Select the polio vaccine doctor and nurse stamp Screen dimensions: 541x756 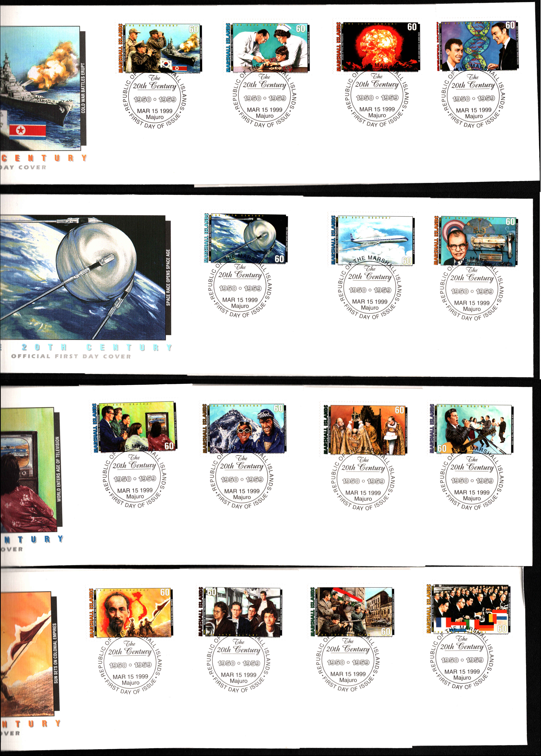point(268,47)
